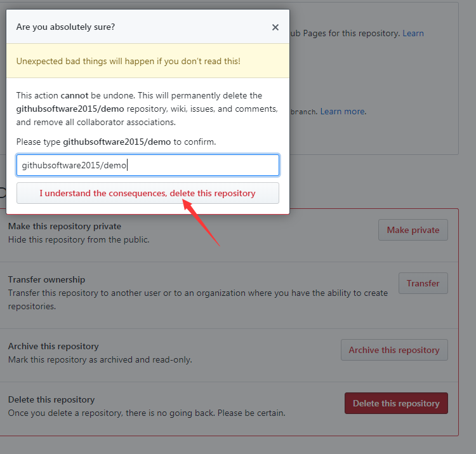Click the 'Delete this repository' heading text
This screenshot has width=476, height=454.
pos(51,399)
